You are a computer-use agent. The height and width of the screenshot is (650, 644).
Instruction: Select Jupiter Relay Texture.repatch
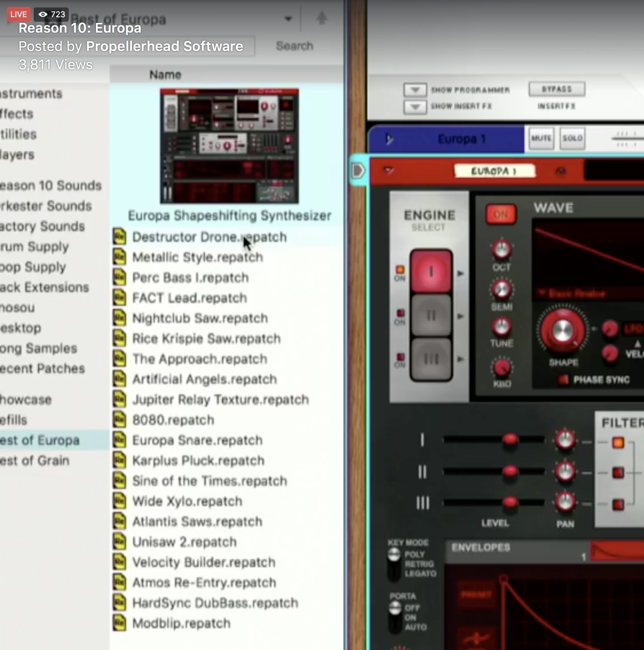pos(221,399)
